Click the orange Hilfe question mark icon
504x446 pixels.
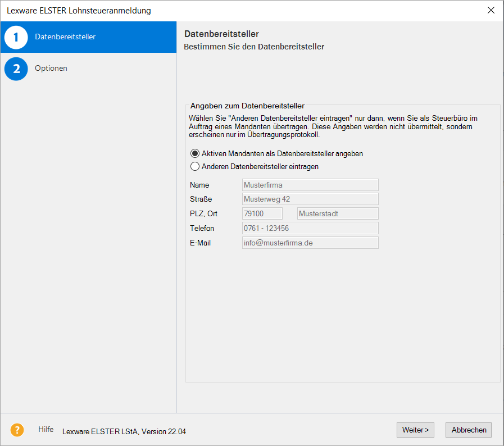17,430
